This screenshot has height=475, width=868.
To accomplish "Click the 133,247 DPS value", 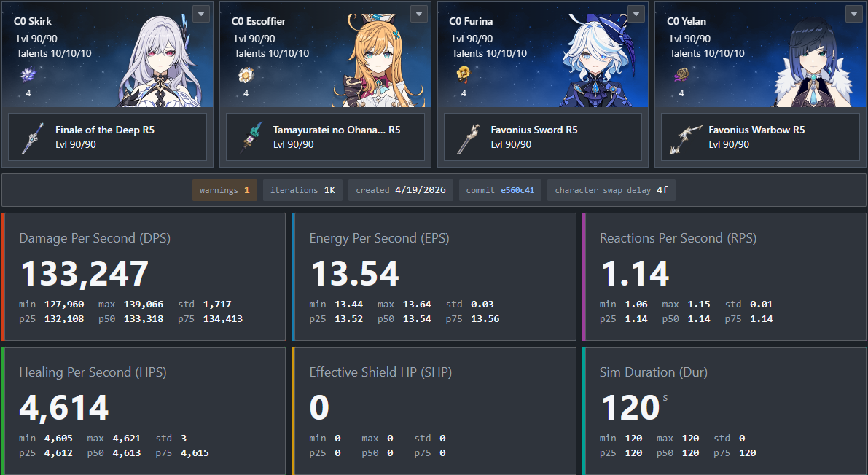I will point(84,273).
